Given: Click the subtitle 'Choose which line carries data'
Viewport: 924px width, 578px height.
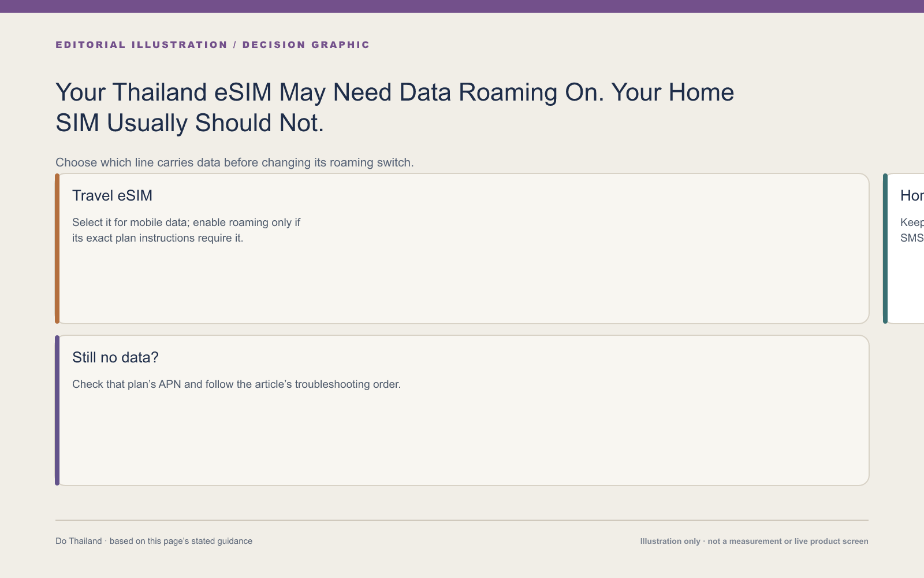Looking at the screenshot, I should (x=234, y=162).
